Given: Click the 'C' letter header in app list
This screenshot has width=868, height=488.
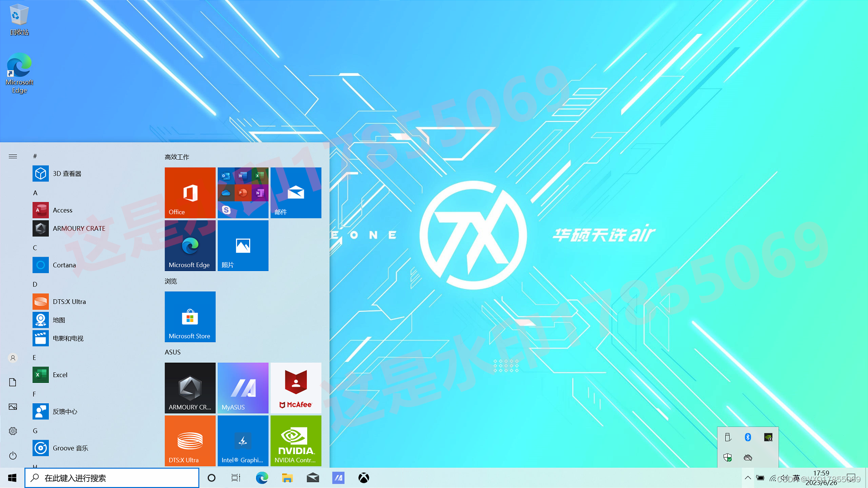Looking at the screenshot, I should click(35, 247).
